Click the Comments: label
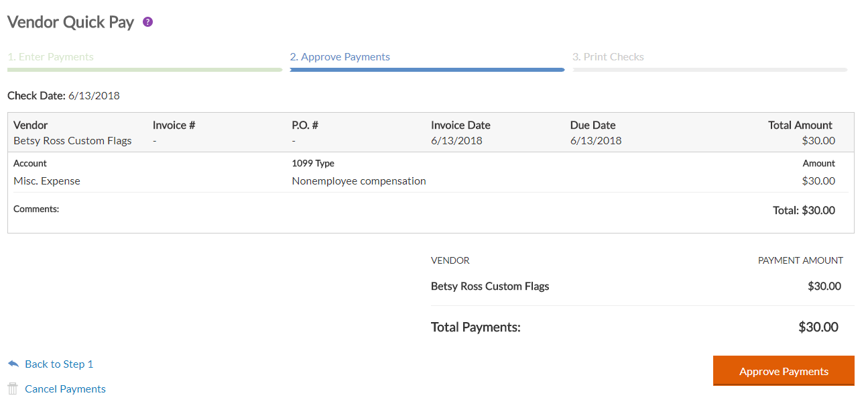This screenshot has width=868, height=412. [36, 209]
